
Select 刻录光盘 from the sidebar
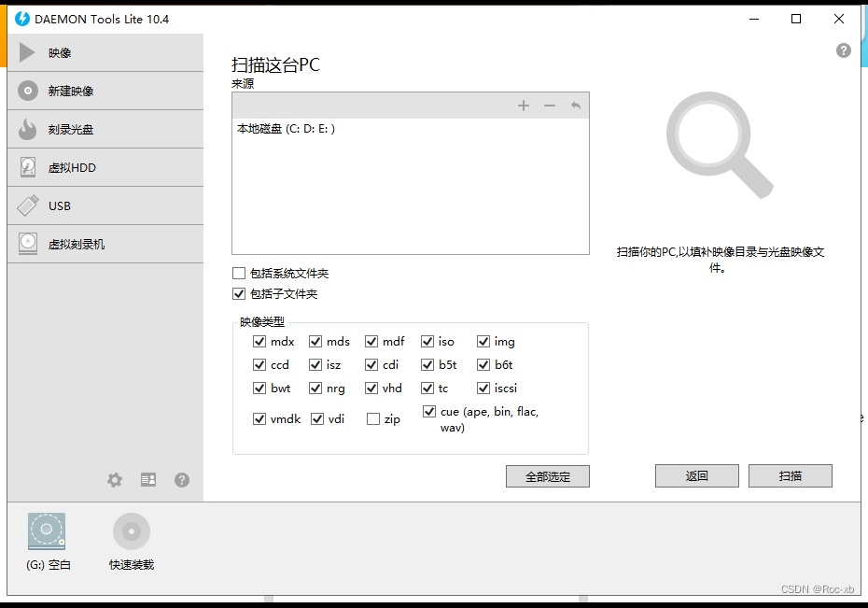105,129
